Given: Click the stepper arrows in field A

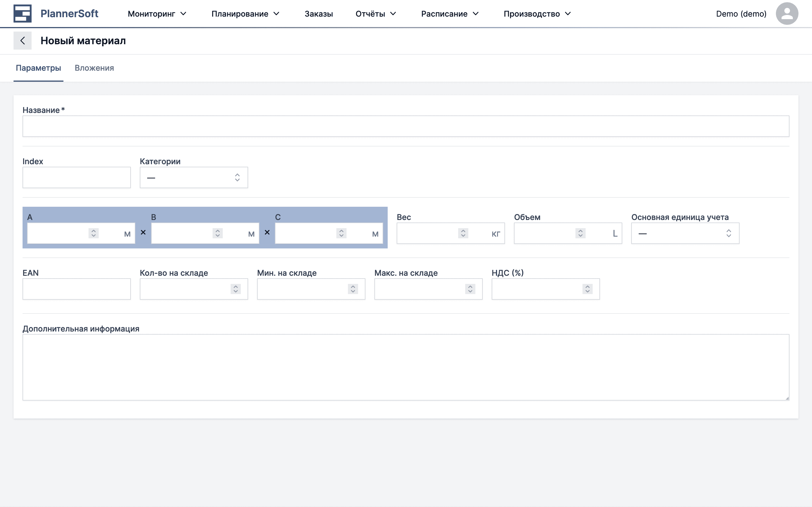Looking at the screenshot, I should click(94, 233).
